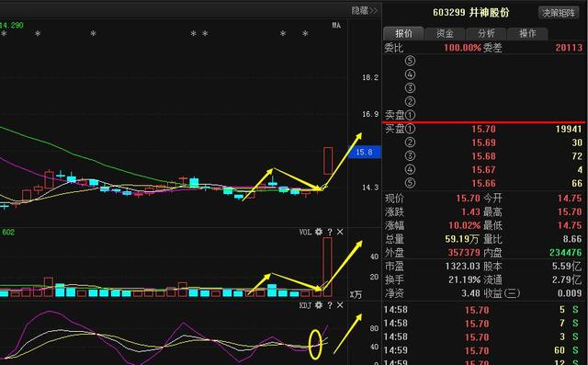
Task: Click 委差 value 20113
Action: pos(569,48)
